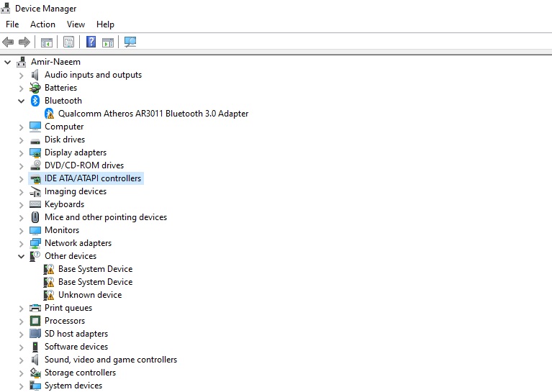This screenshot has width=552, height=392.
Task: Open the Action menu
Action: [x=42, y=24]
